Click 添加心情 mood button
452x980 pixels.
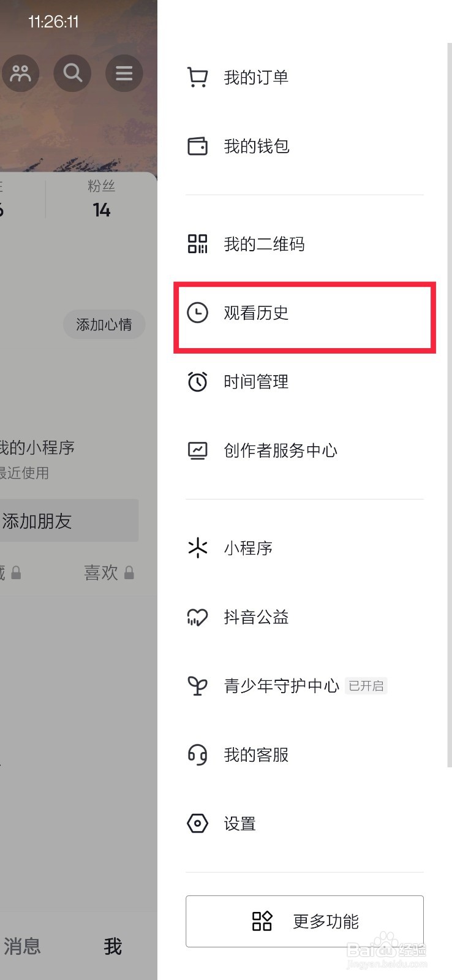(104, 324)
